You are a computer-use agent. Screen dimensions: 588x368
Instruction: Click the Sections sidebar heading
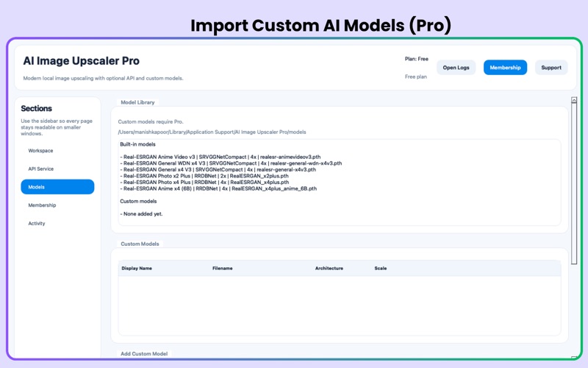(x=36, y=108)
